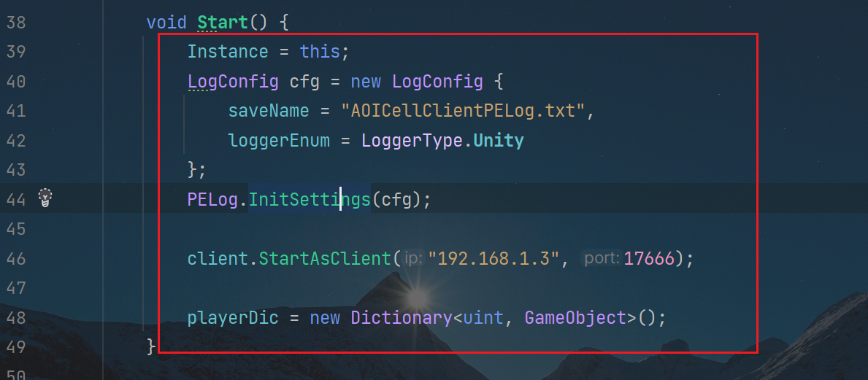
Task: Click the InitSettings method call
Action: pyautogui.click(x=310, y=200)
